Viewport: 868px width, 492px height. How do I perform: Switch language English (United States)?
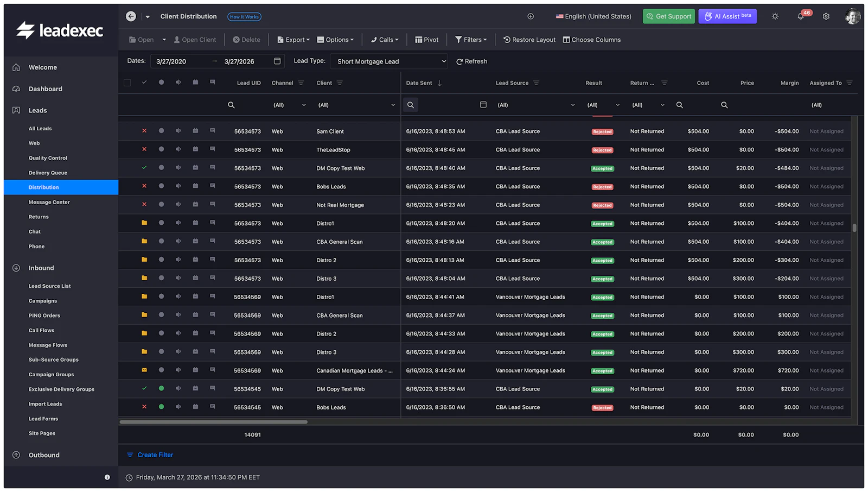click(593, 16)
